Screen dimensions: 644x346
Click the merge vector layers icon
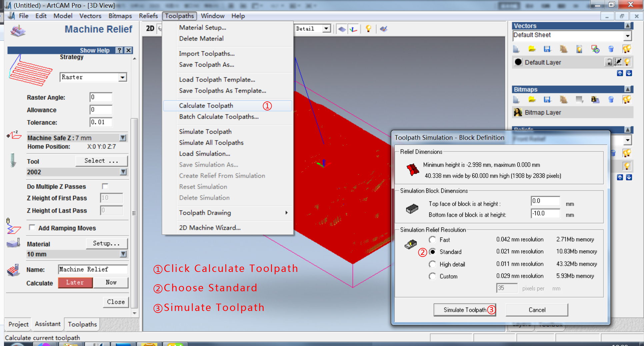[x=564, y=49]
